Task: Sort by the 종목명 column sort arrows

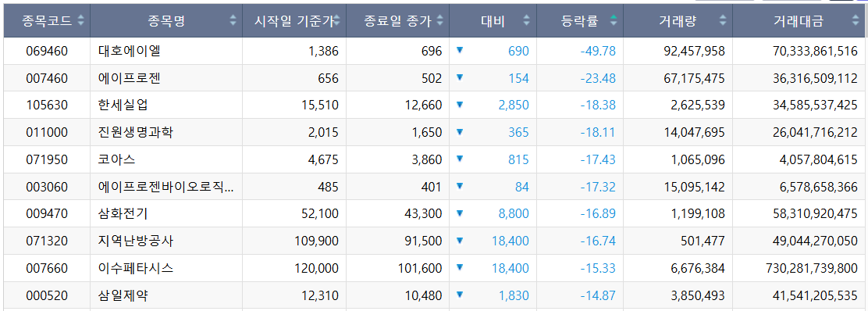Action: coord(233,21)
